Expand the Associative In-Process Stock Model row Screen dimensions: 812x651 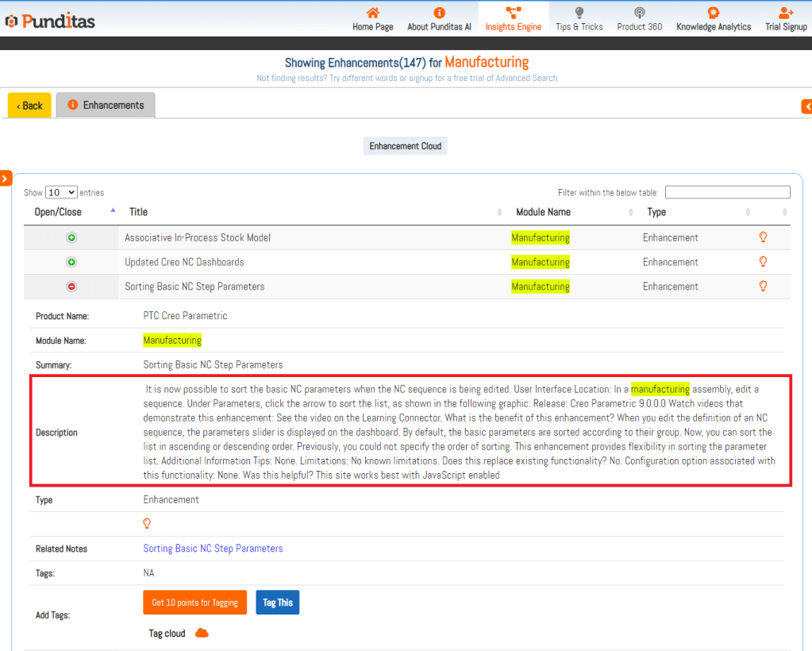tap(71, 237)
